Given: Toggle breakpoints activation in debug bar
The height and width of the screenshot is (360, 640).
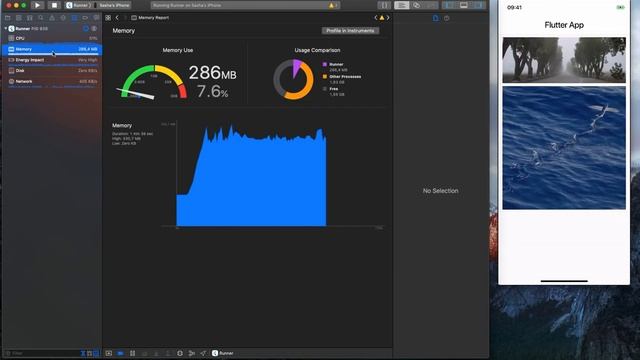Looking at the screenshot, I should pos(120,353).
